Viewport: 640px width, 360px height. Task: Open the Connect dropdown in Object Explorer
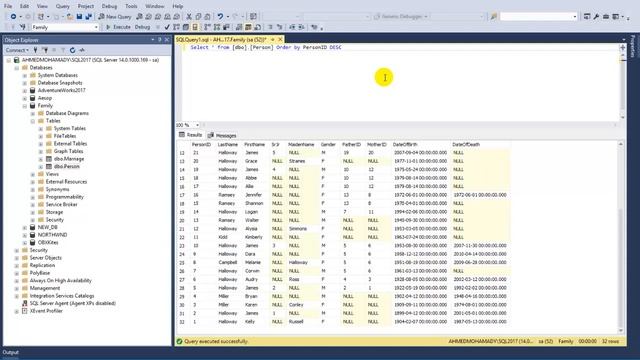(x=17, y=50)
